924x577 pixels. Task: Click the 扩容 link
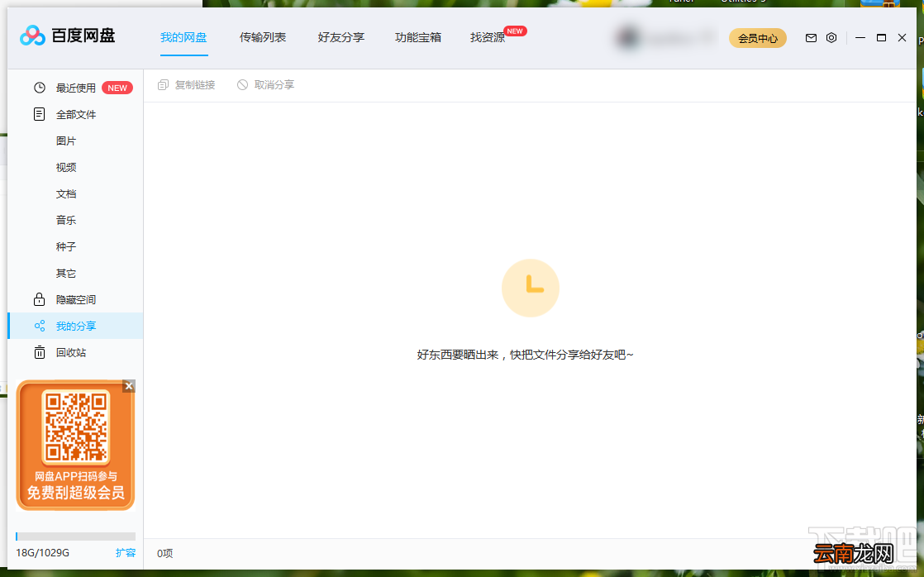point(126,553)
